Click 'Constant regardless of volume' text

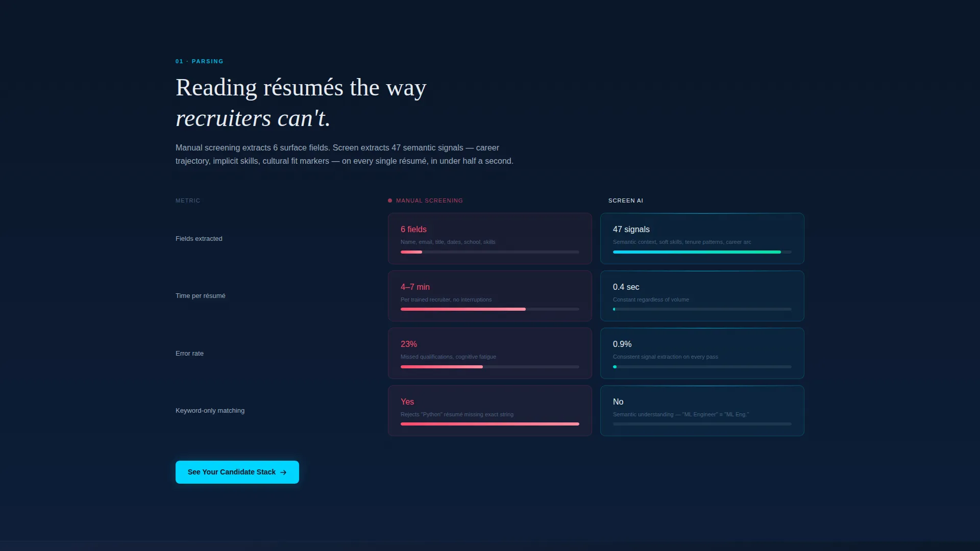point(651,299)
